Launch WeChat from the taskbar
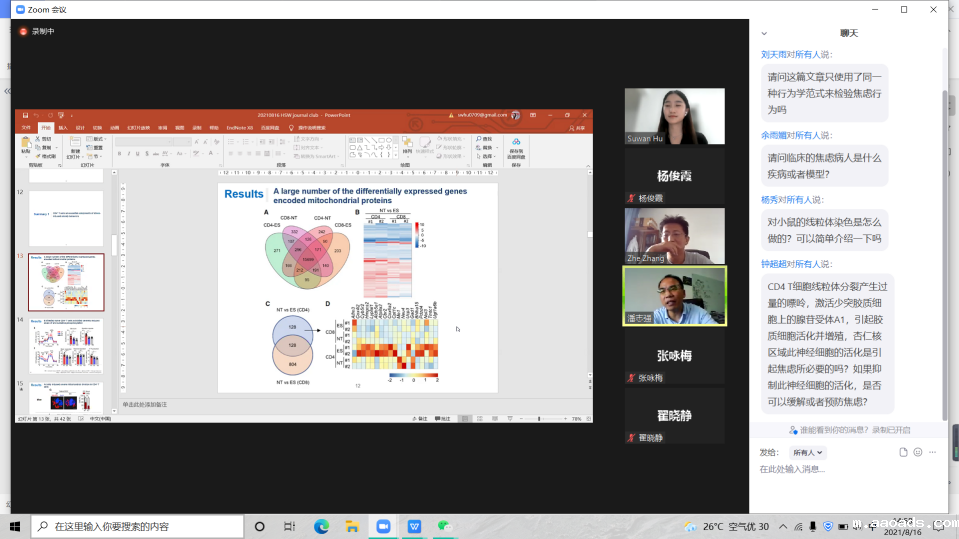 (445, 526)
